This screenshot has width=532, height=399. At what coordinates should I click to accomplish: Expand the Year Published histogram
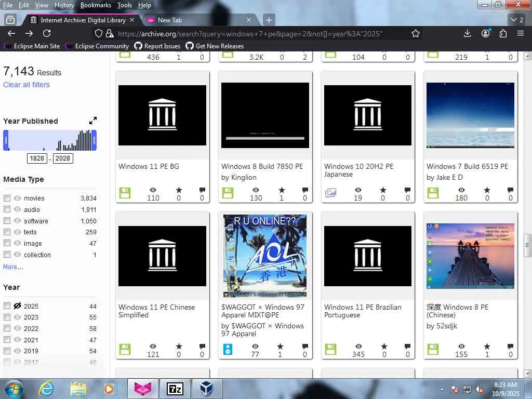pos(92,121)
